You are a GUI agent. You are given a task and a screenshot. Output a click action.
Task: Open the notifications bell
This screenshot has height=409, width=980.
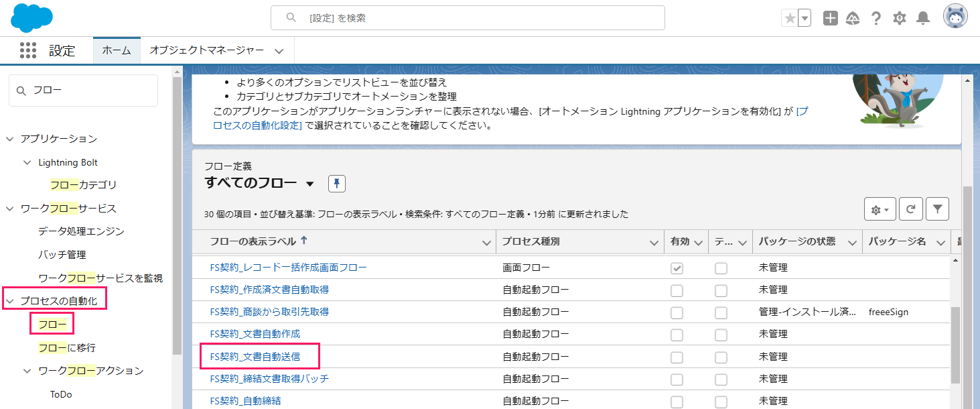pyautogui.click(x=923, y=18)
